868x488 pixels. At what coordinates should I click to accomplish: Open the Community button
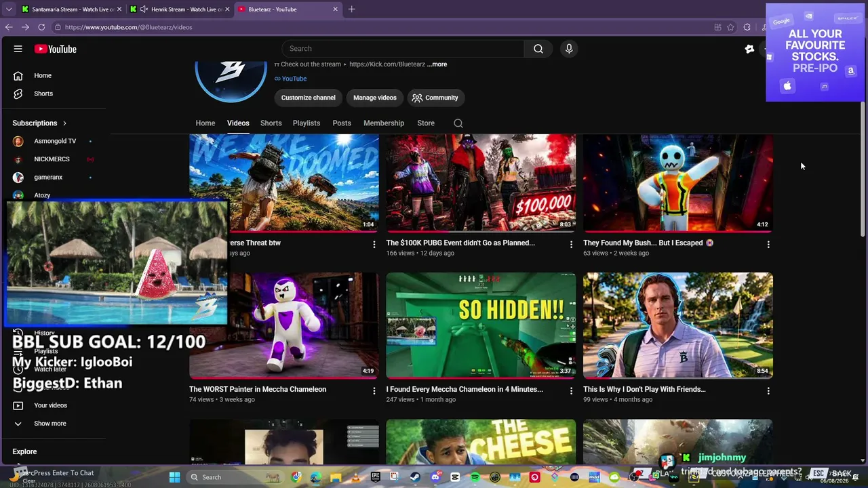tap(435, 98)
